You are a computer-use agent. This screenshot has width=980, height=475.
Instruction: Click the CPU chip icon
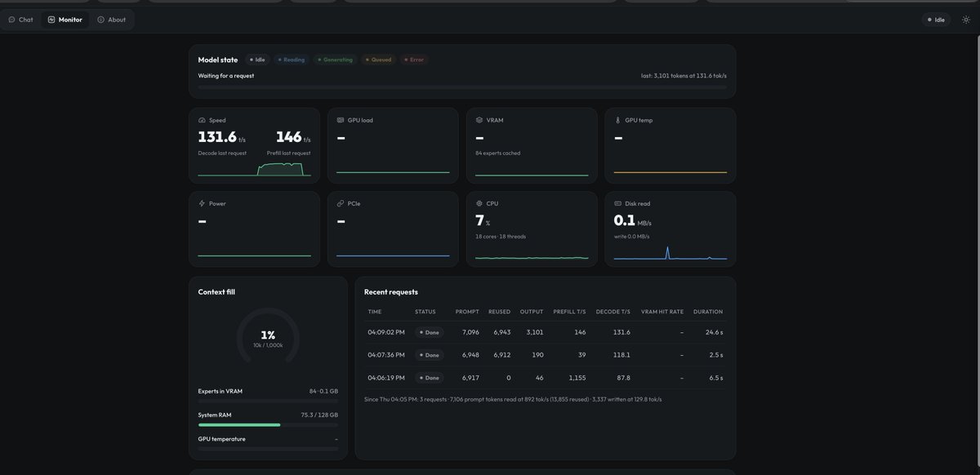point(479,203)
